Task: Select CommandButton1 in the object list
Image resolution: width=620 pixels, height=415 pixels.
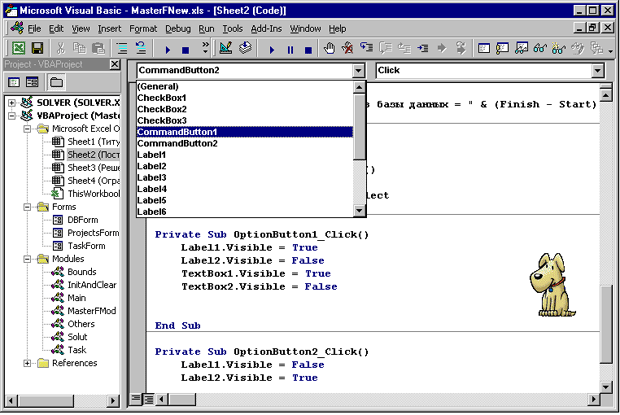Action: [245, 132]
